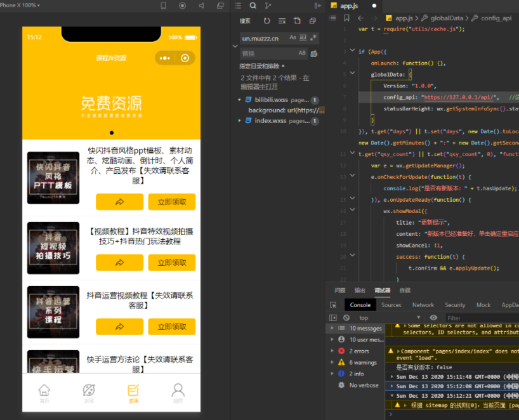The width and height of the screenshot is (519, 420).
Task: Navigate back in editor history
Action: [x=361, y=18]
